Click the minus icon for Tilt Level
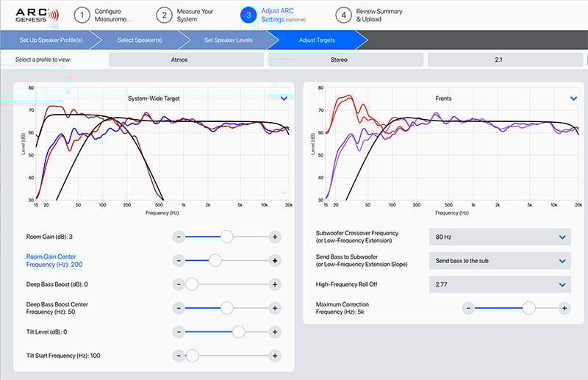588x380 pixels. (x=179, y=331)
